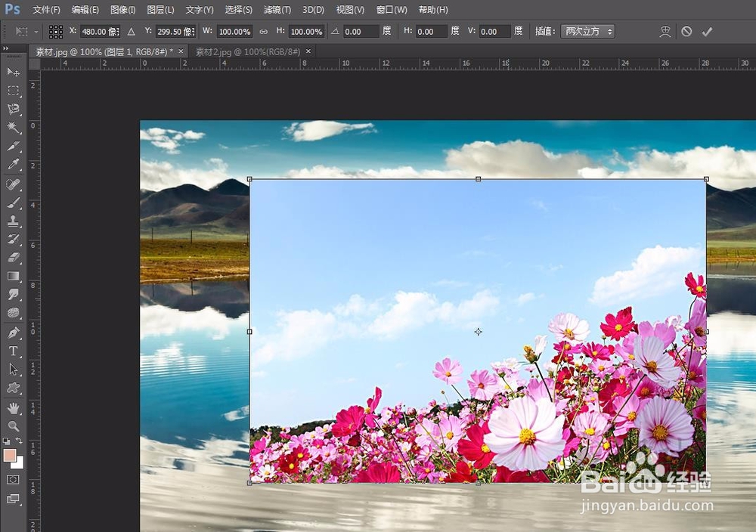756x532 pixels.
Task: Open the interpolation 两次立方 dropdown
Action: pyautogui.click(x=587, y=31)
